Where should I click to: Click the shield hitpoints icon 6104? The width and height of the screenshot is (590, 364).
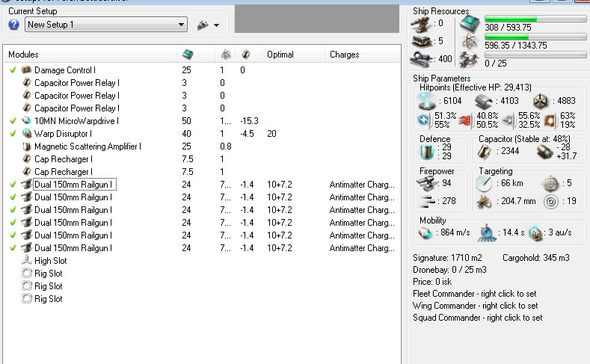tap(427, 101)
